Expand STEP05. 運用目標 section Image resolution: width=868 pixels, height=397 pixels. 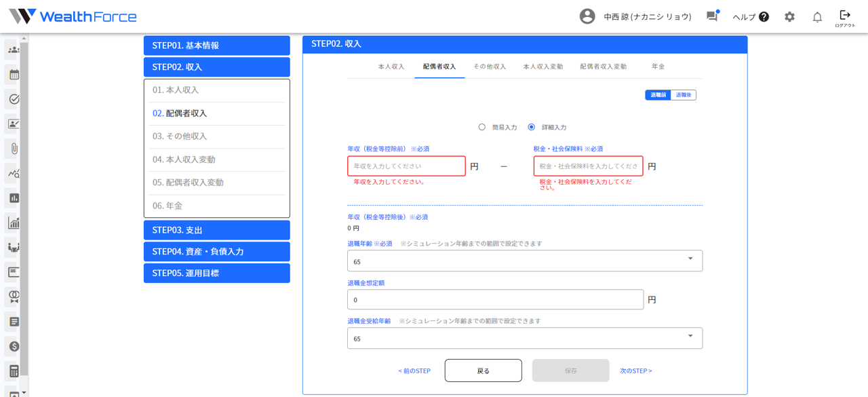(217, 273)
